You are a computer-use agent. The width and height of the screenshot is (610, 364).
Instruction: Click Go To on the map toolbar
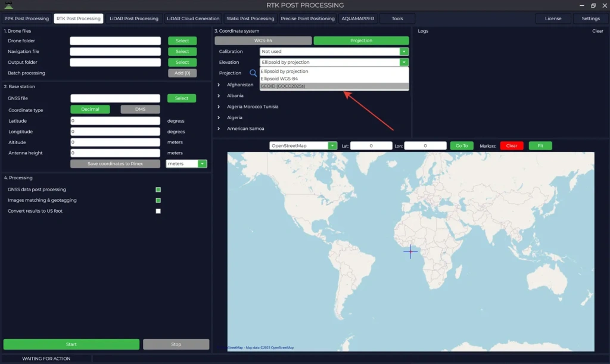(x=462, y=145)
